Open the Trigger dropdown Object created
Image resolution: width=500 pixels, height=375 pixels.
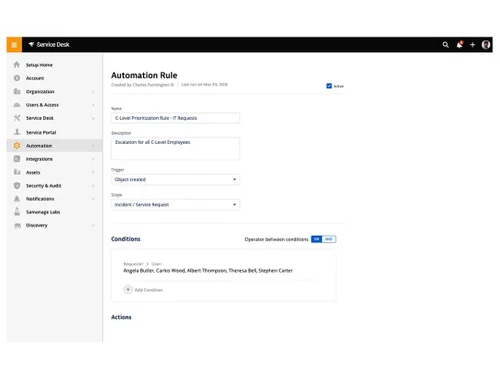pos(175,179)
